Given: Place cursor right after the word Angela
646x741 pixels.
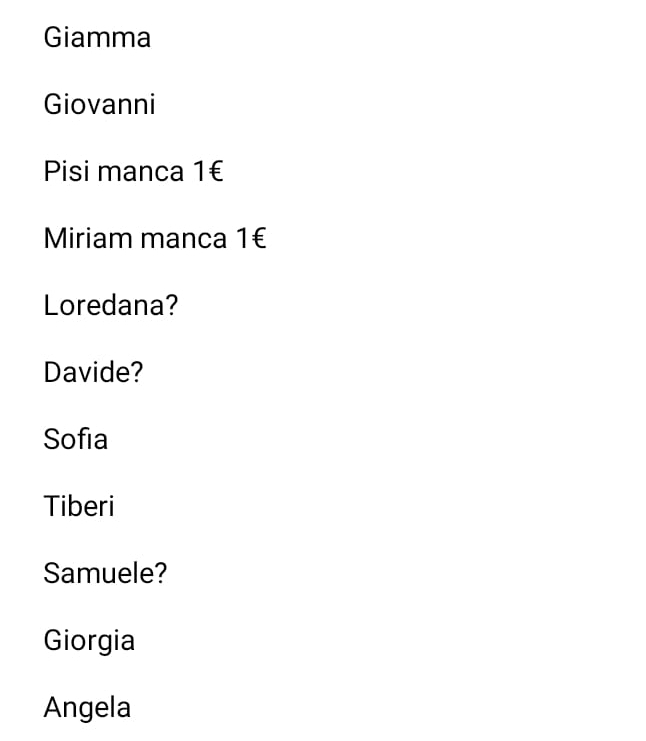Looking at the screenshot, I should pyautogui.click(x=132, y=708).
